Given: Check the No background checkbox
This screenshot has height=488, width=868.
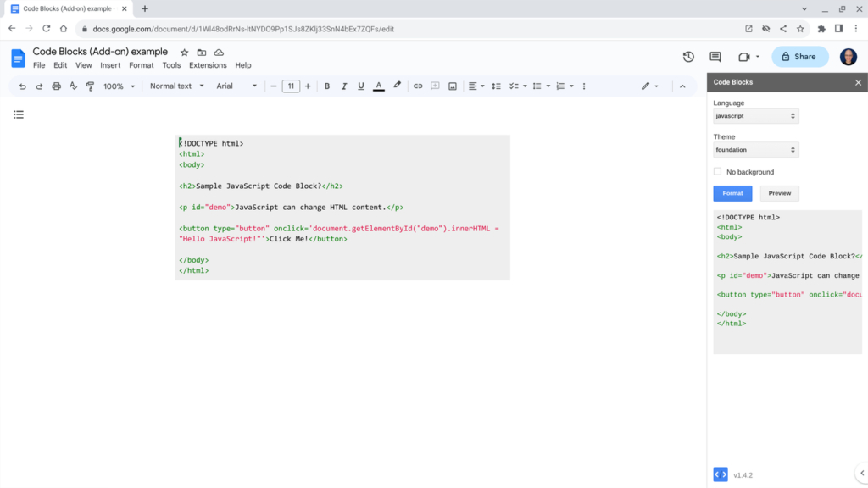Looking at the screenshot, I should (x=717, y=171).
